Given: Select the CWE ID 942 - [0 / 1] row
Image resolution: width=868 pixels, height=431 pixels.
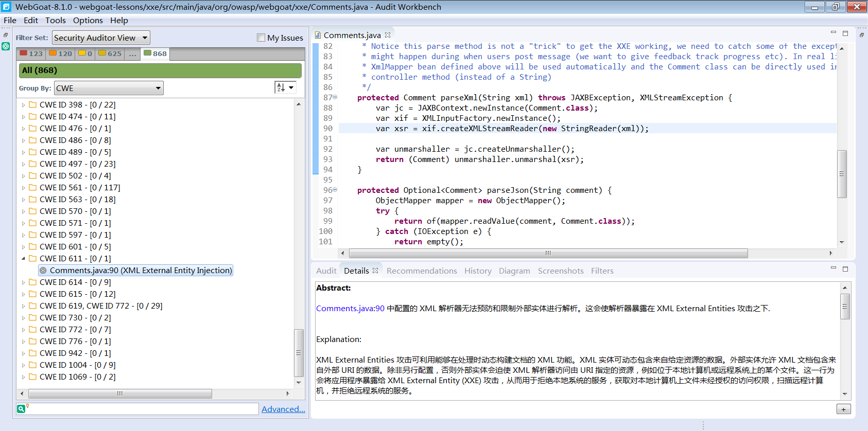Looking at the screenshot, I should click(75, 353).
